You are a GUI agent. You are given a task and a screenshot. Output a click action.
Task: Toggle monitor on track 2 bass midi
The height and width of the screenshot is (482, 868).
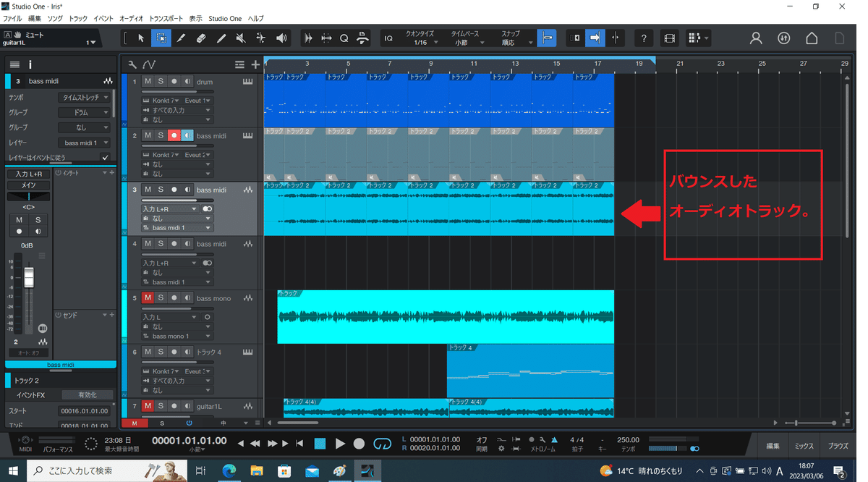coord(187,135)
